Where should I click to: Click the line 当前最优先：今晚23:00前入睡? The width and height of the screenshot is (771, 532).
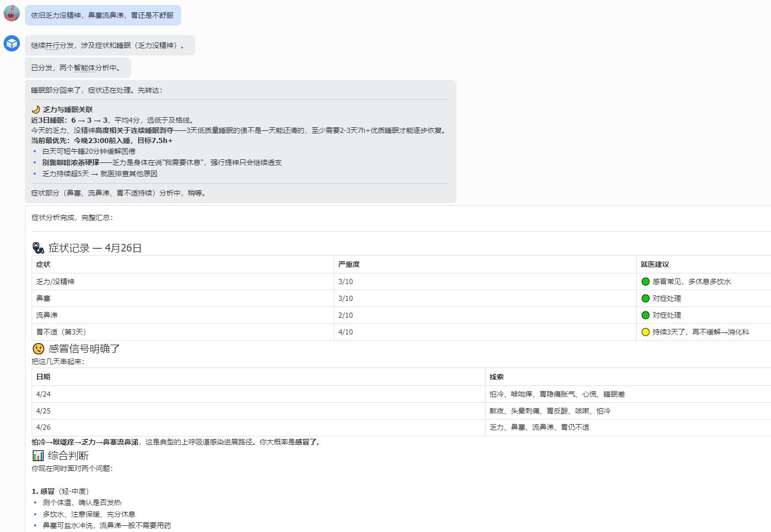[102, 141]
